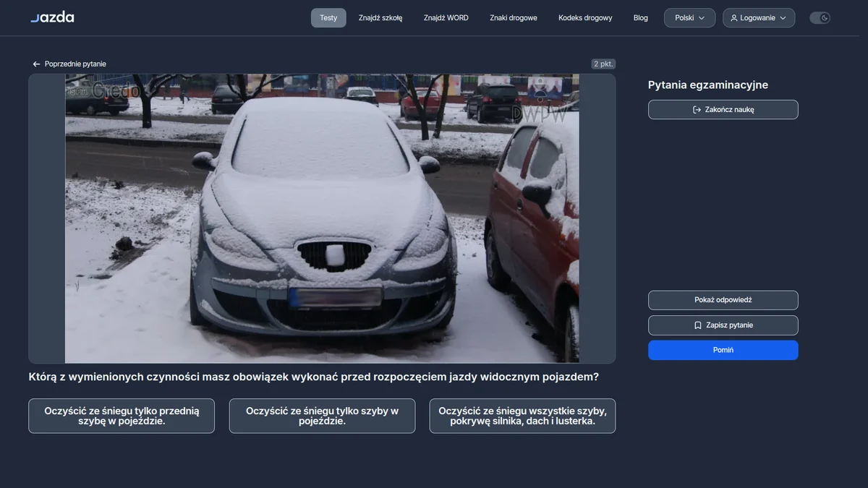Click the Pytania egzaminacyjne heading
Screen dimensions: 868x488
pyautogui.click(x=708, y=85)
